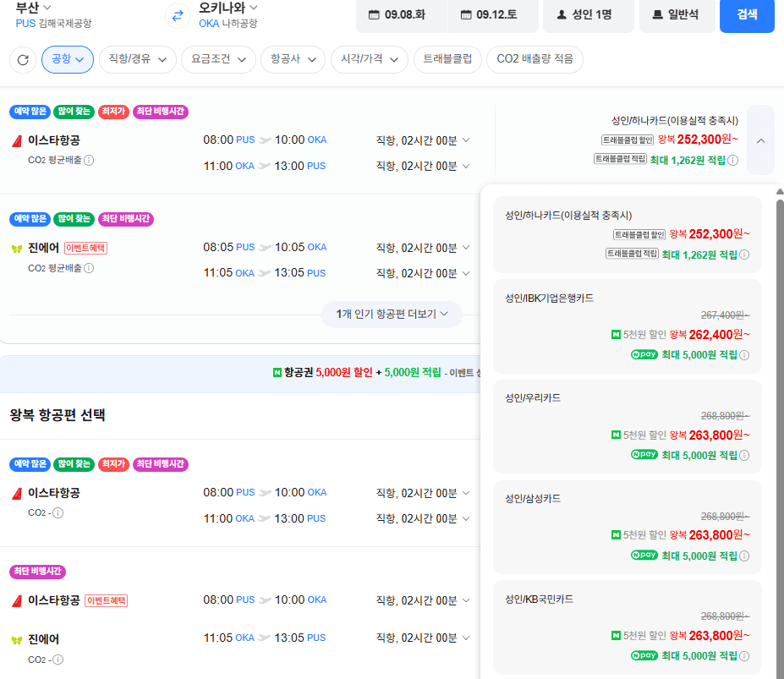The image size is (784, 679).
Task: Click CO2 평균배출 info icon for 진에어
Action: point(89,268)
